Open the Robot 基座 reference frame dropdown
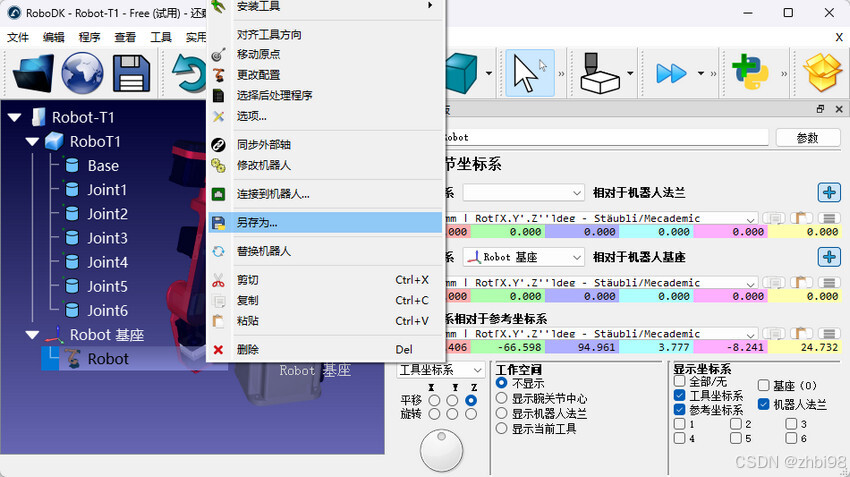Screen dimensions: 850x477 tap(523, 257)
